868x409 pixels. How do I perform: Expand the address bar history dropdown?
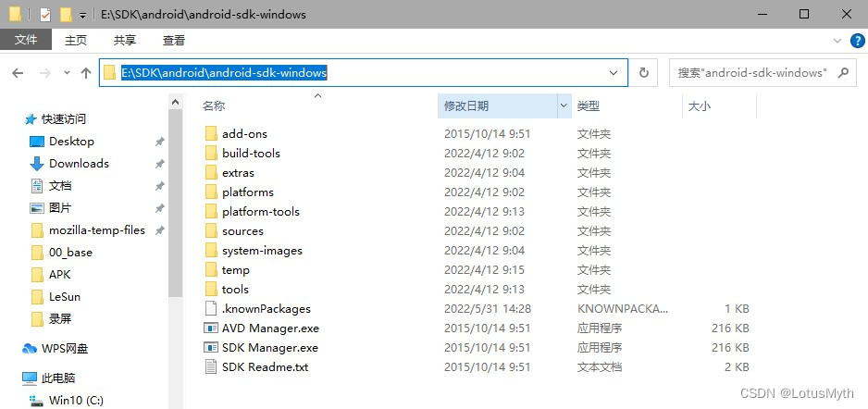tap(614, 73)
